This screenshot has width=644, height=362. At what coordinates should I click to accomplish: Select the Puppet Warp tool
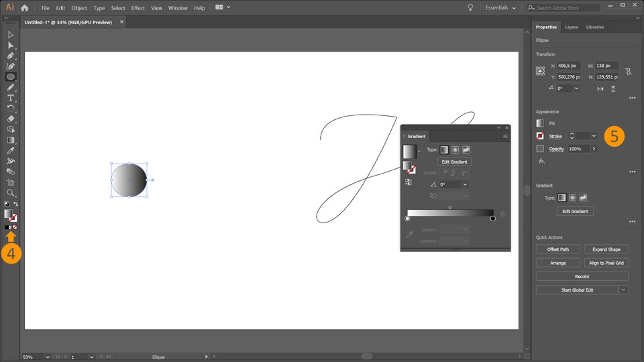11,161
